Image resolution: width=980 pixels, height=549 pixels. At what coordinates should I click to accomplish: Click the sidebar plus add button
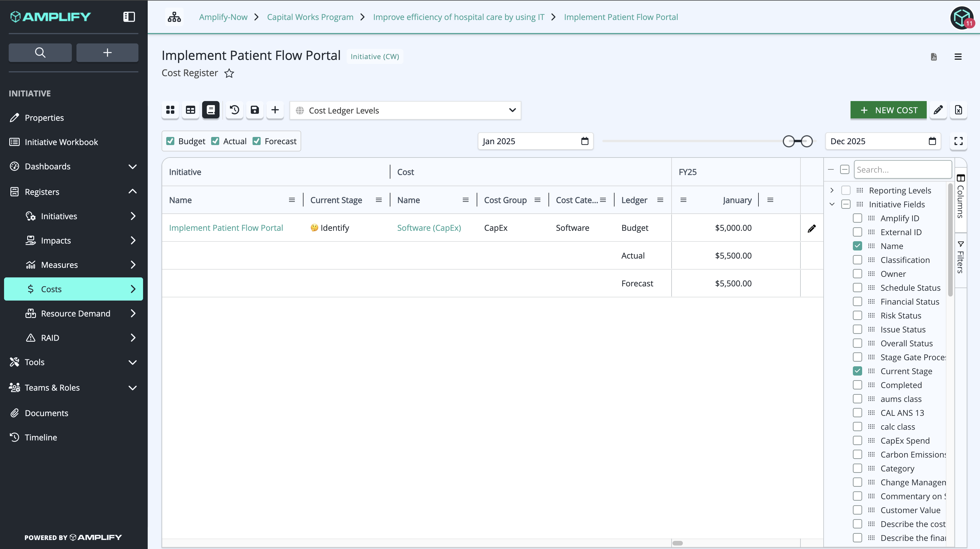click(x=107, y=52)
